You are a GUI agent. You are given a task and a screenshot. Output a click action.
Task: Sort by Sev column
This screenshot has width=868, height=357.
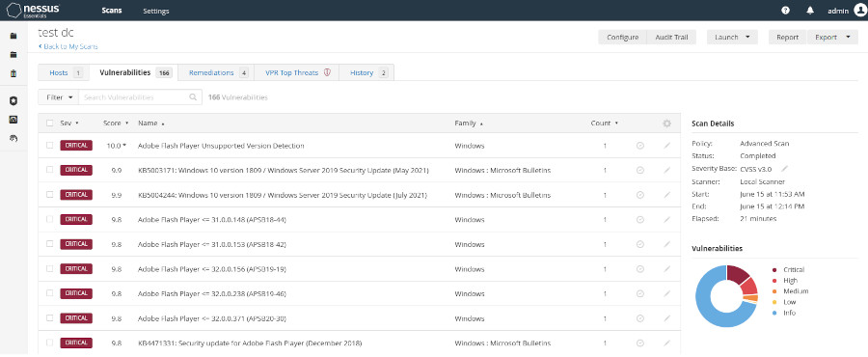click(69, 124)
